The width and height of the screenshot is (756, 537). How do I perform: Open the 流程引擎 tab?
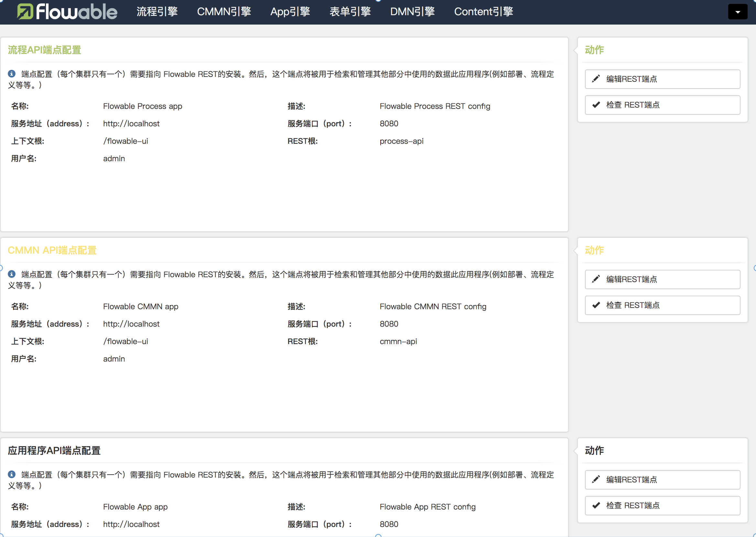157,12
